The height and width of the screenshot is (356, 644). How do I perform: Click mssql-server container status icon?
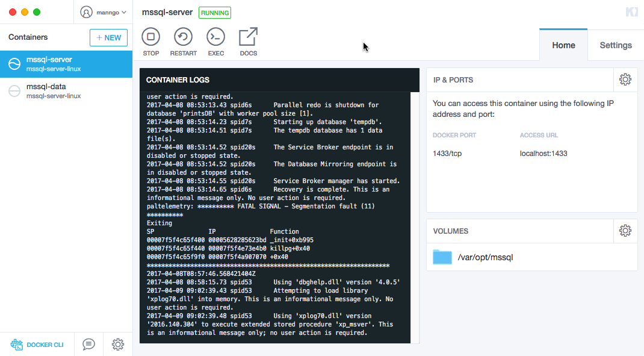[x=14, y=64]
